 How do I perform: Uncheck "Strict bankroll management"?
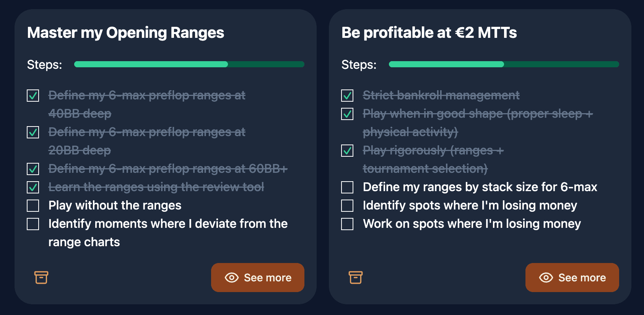click(347, 96)
